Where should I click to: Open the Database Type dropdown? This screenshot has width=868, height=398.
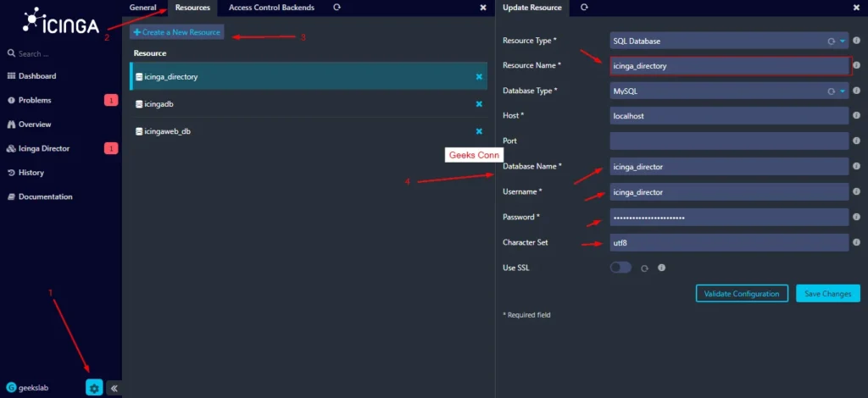coord(730,91)
